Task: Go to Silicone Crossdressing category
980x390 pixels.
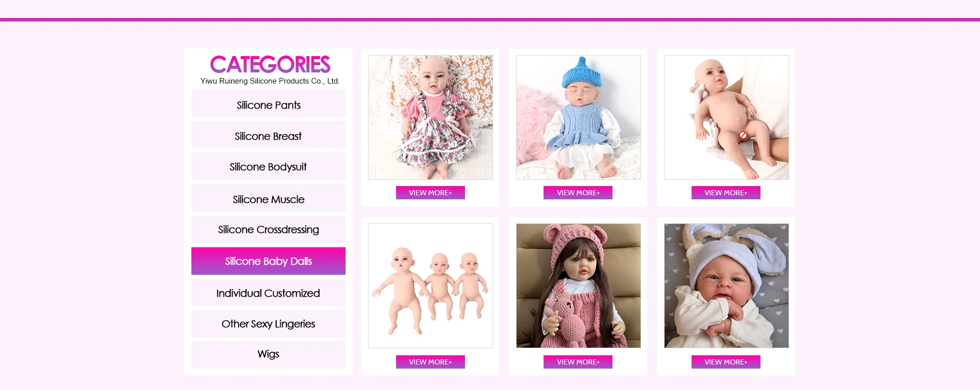Action: 268,229
